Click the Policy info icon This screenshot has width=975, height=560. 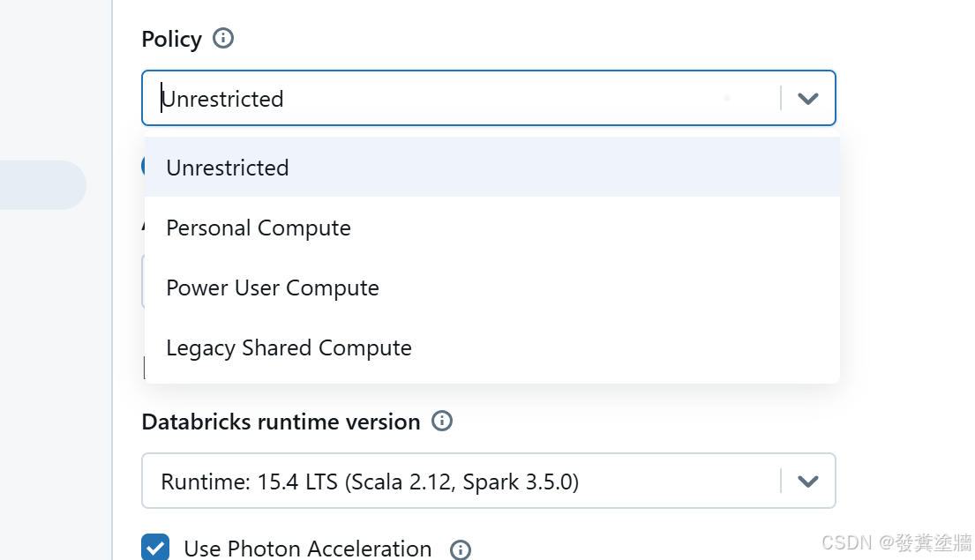click(223, 39)
